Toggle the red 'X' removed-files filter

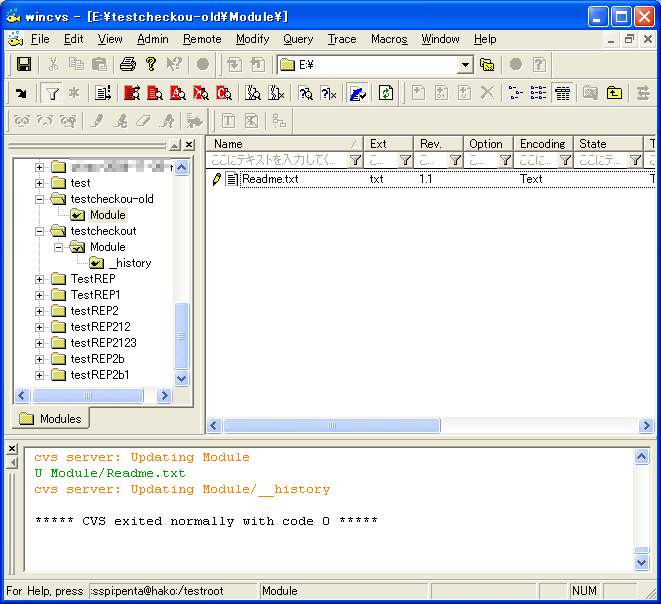pyautogui.click(x=201, y=93)
